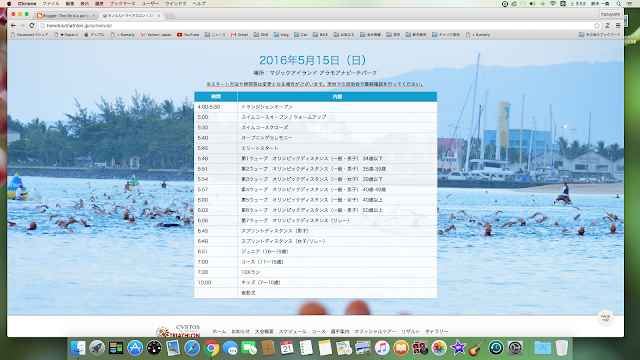Open the Trash in the dock

coord(562,348)
